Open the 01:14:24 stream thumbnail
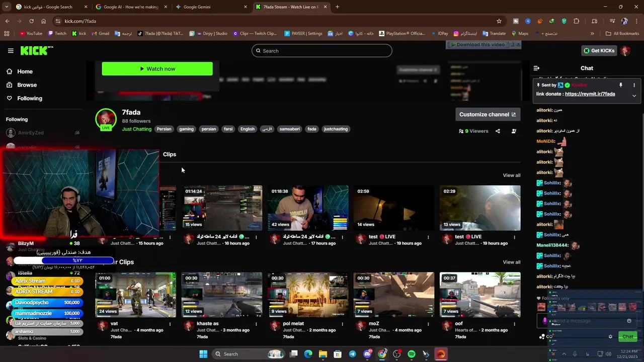Viewport: 644px width, 362px height. [222, 208]
